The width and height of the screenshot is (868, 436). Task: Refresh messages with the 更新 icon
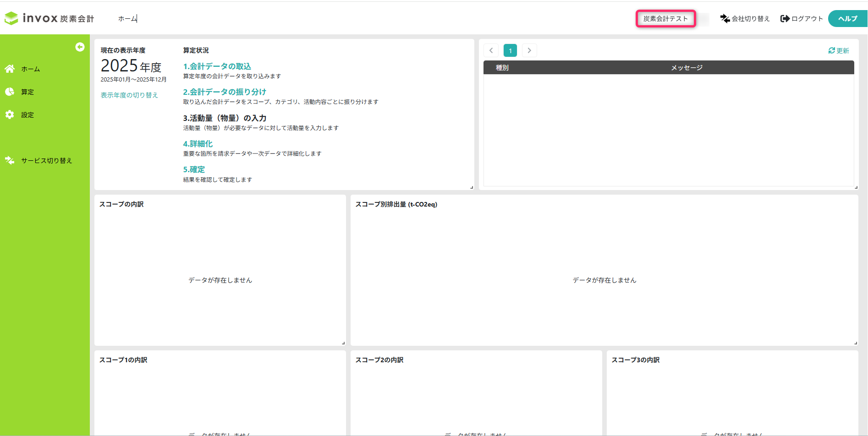tap(831, 50)
